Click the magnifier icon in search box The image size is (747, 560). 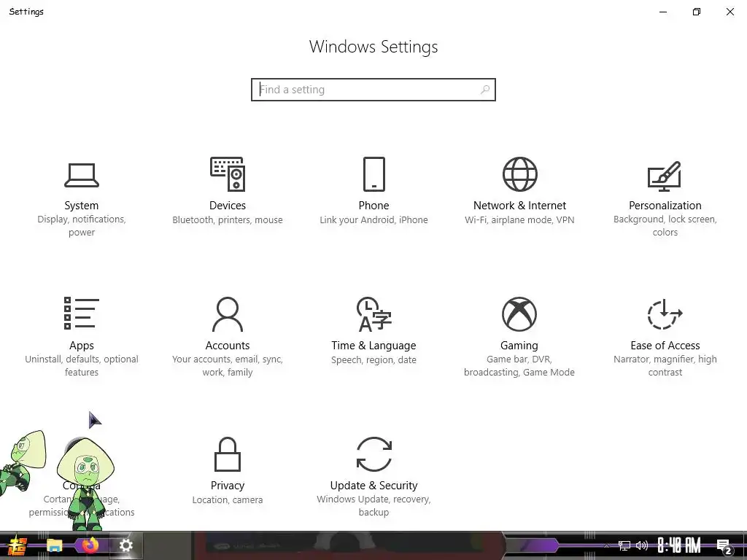pyautogui.click(x=485, y=90)
